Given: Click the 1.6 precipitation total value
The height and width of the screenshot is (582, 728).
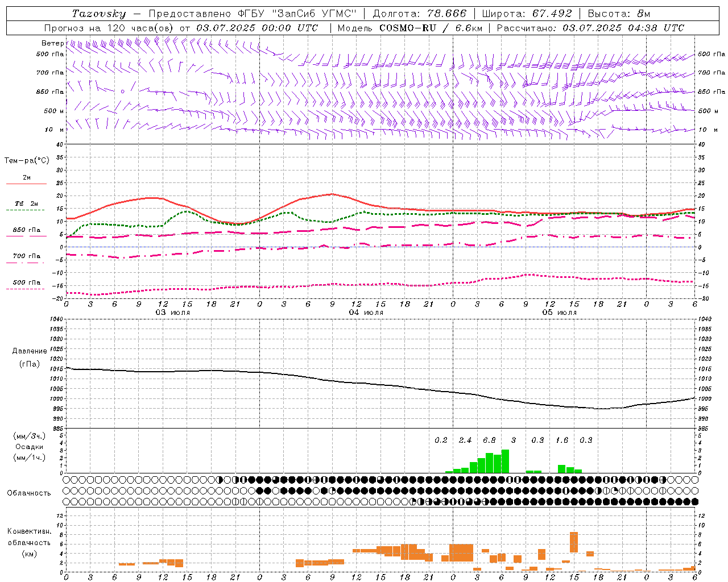Looking at the screenshot, I should (562, 440).
